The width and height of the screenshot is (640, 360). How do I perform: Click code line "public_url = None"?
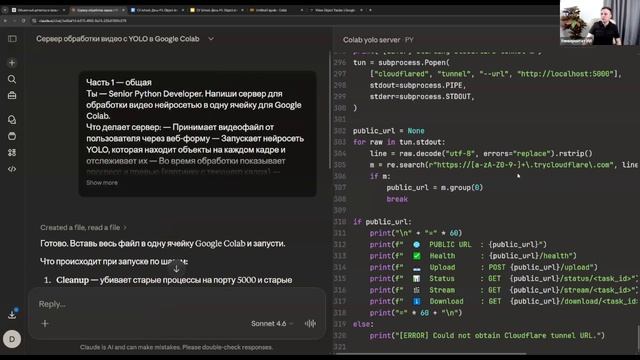[x=389, y=131]
